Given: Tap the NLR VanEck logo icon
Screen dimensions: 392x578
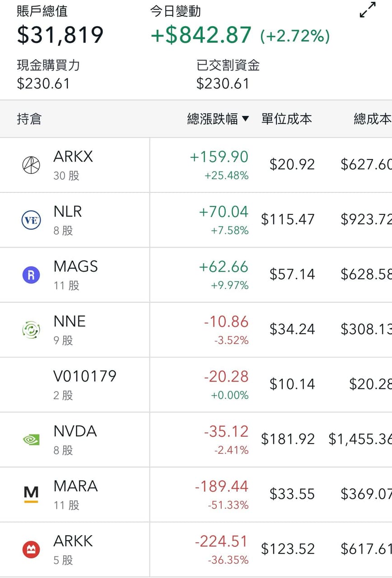Looking at the screenshot, I should 31,220.
